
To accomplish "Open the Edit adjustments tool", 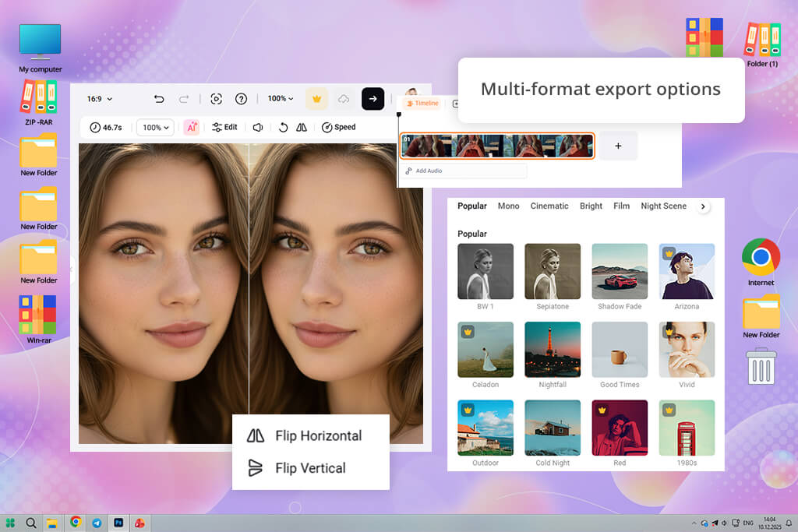I will [224, 127].
